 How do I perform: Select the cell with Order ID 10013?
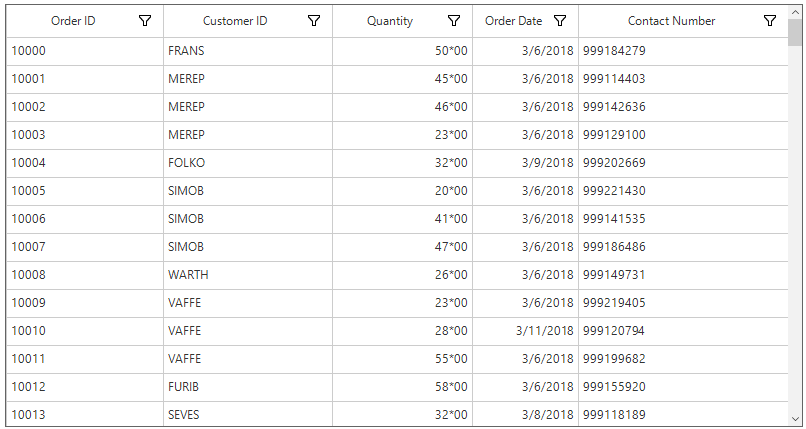click(85, 414)
